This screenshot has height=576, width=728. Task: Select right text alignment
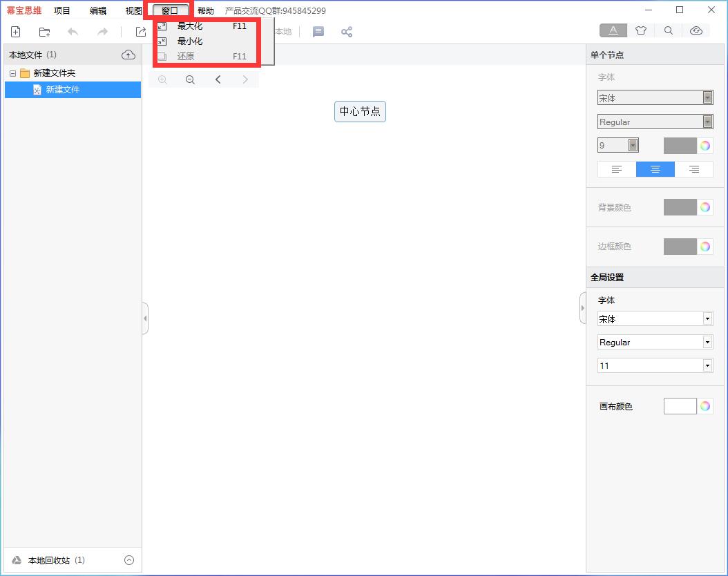click(x=693, y=169)
